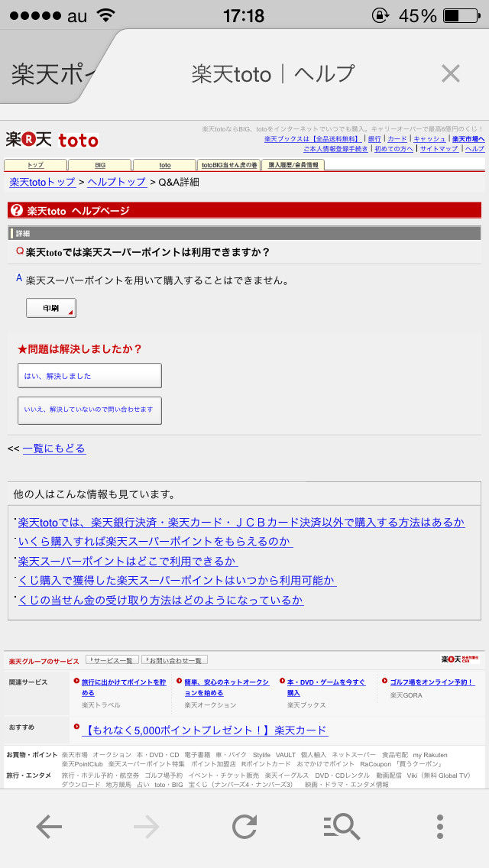Tap the rotation lock status icon

[x=381, y=15]
